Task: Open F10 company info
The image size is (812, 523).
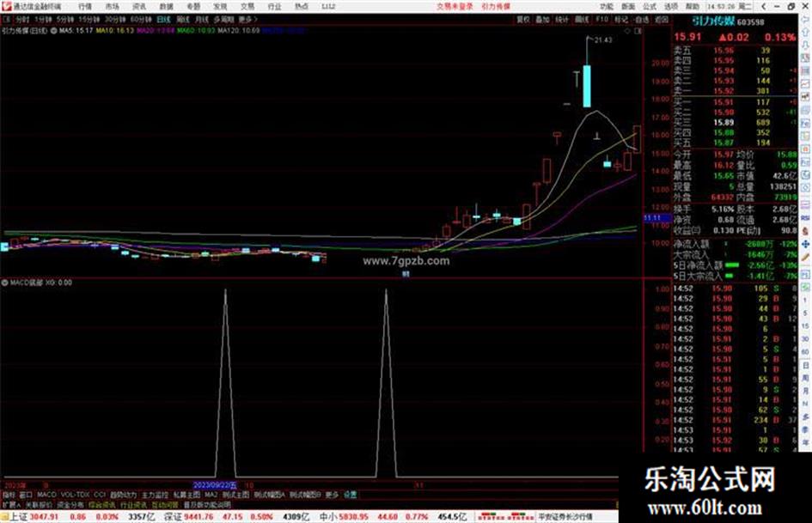Action: click(x=601, y=19)
